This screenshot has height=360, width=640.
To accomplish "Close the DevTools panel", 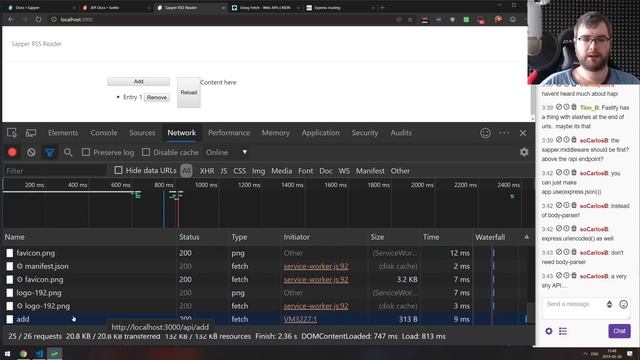I will point(523,133).
